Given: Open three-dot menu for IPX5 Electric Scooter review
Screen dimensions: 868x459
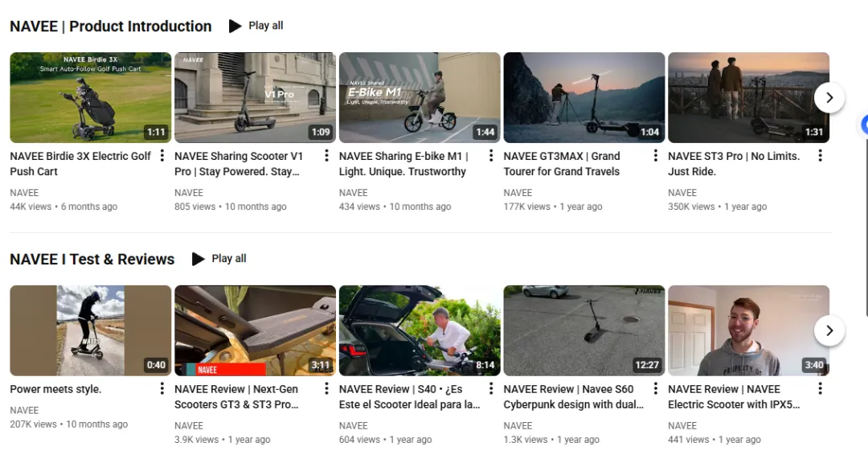Looking at the screenshot, I should coord(820,389).
